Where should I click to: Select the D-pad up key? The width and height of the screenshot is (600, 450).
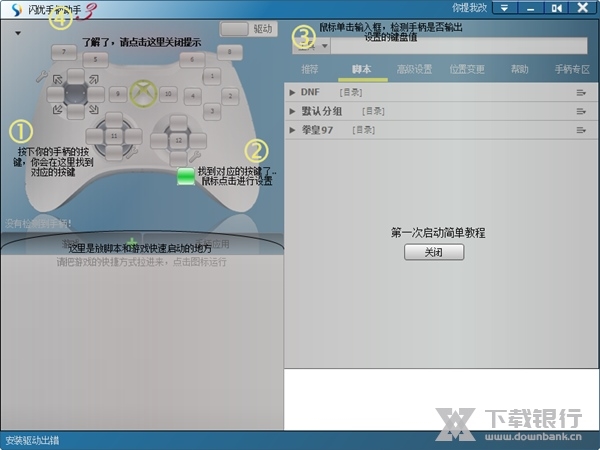(76, 76)
